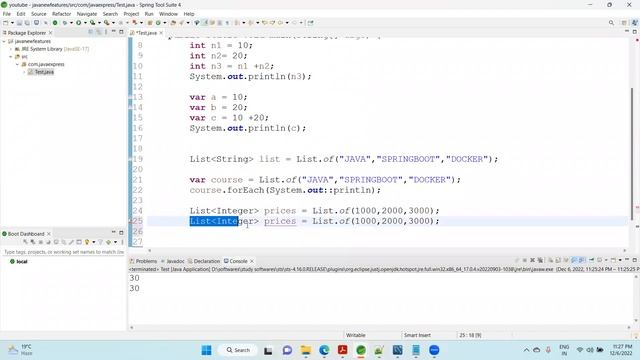
Task: Click the Save All toolbar icon
Action: [x=27, y=23]
